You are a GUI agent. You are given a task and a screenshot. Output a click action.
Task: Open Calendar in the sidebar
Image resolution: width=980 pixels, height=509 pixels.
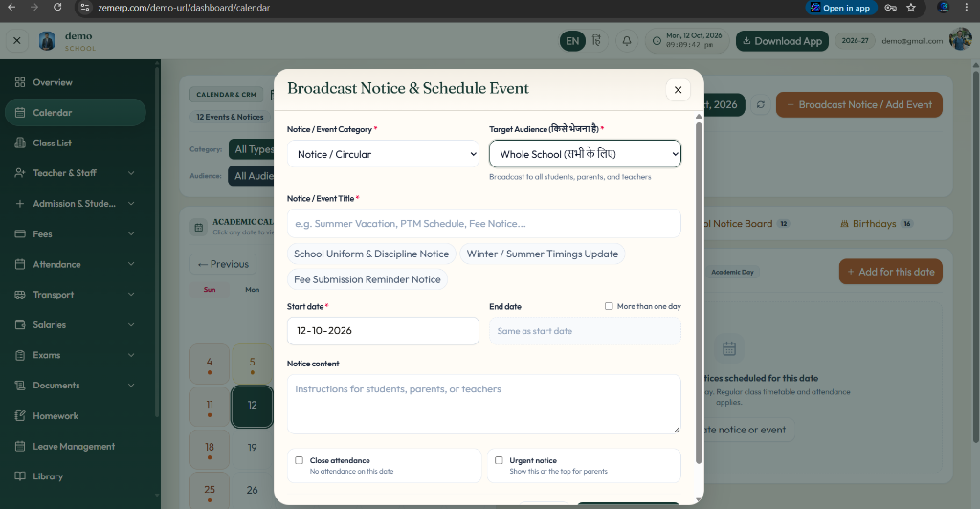point(75,112)
